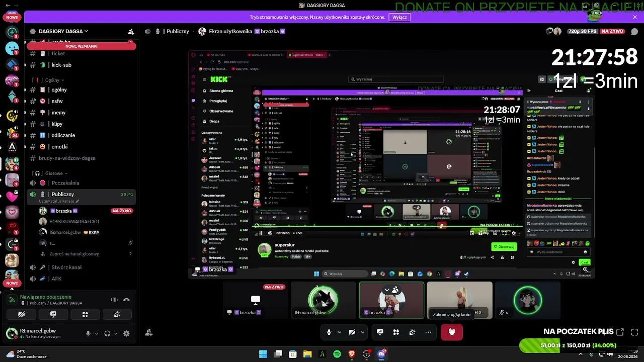Click the soundboard button in voice connection panel

pos(117,314)
